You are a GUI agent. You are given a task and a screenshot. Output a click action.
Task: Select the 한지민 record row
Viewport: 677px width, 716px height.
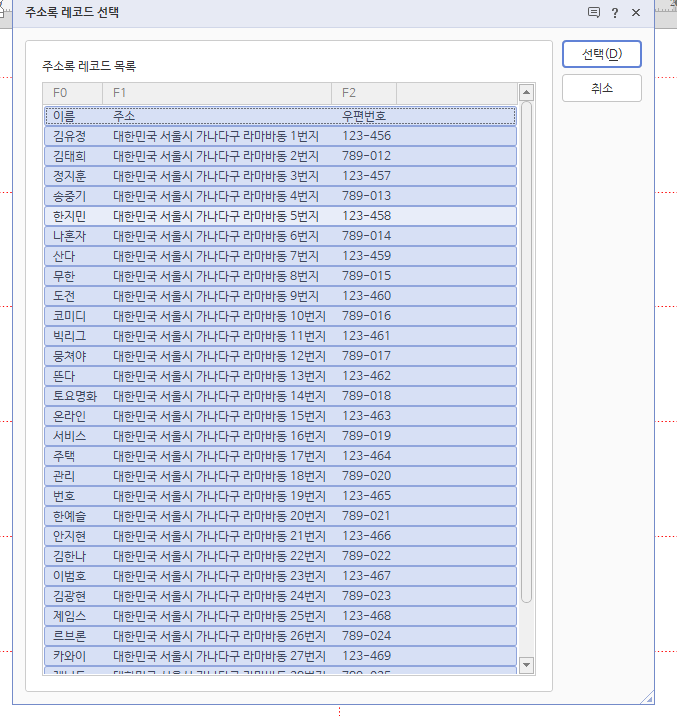280,216
